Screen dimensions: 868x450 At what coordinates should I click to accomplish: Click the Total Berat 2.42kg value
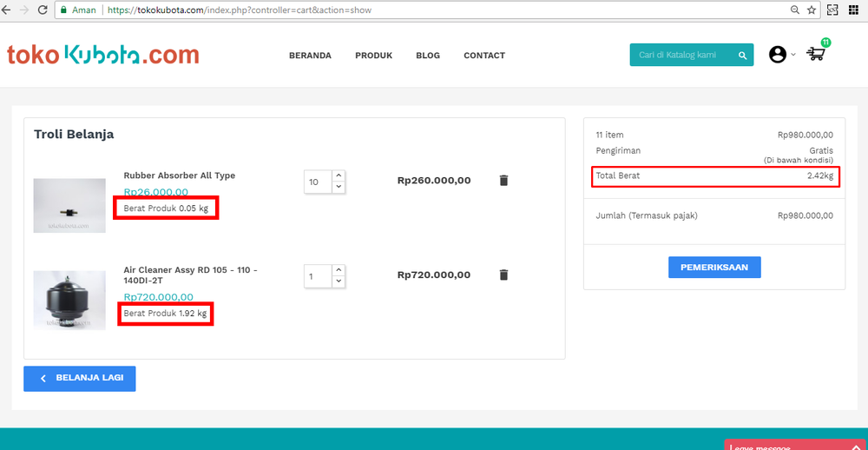coord(820,175)
